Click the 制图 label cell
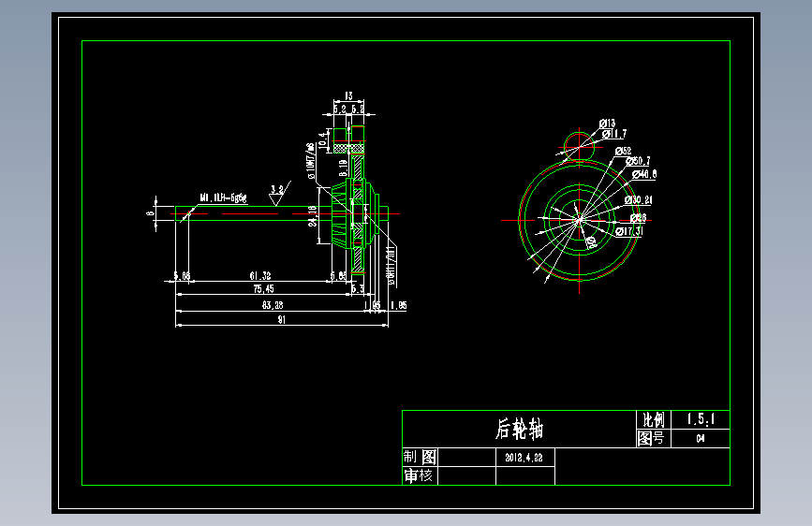 tap(420, 457)
